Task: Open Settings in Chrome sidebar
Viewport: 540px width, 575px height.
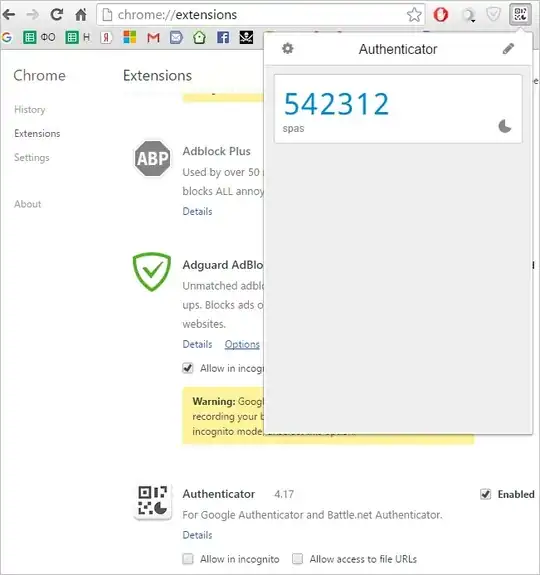Action: click(32, 158)
